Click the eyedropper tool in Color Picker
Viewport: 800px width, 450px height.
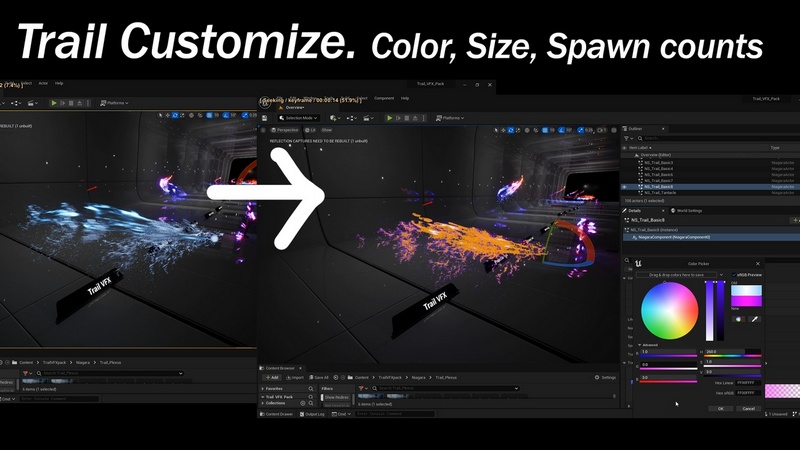(x=755, y=319)
